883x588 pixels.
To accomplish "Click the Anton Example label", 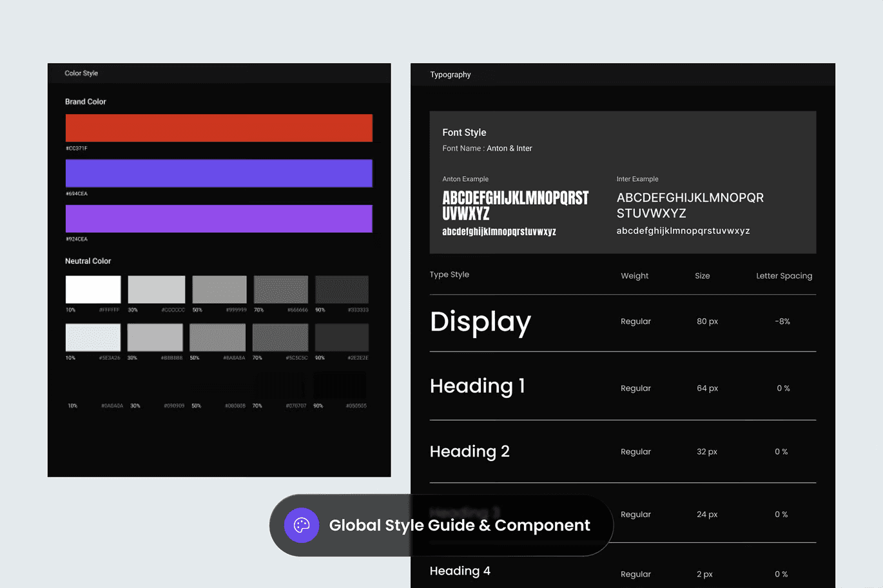I will pos(465,179).
